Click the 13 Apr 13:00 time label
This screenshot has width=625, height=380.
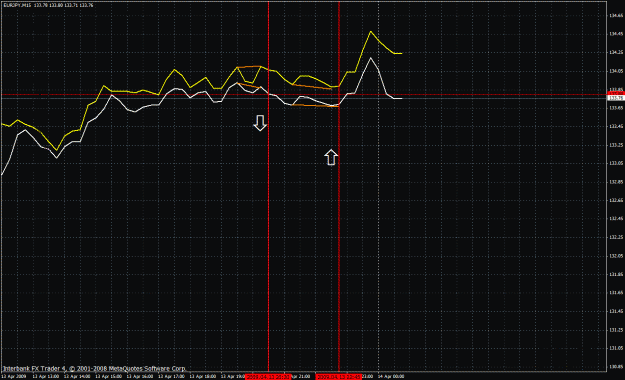[45, 376]
